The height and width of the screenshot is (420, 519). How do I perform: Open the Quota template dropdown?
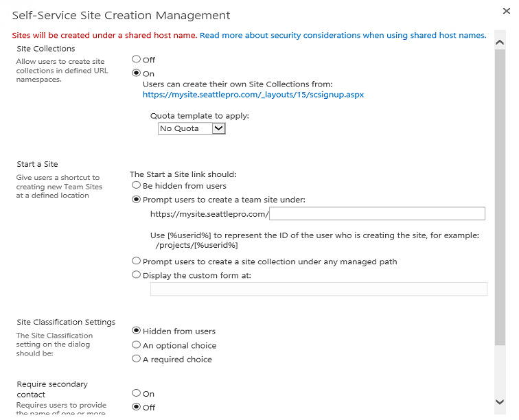point(192,128)
